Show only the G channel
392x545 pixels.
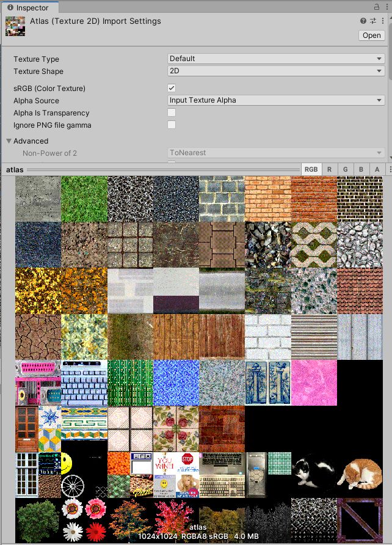click(345, 169)
